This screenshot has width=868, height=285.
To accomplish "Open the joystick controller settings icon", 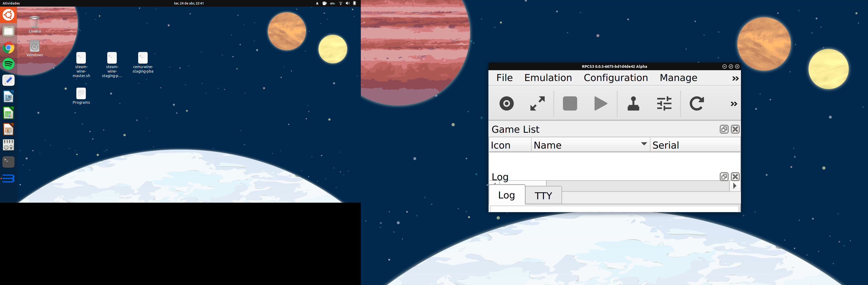I will click(x=633, y=103).
